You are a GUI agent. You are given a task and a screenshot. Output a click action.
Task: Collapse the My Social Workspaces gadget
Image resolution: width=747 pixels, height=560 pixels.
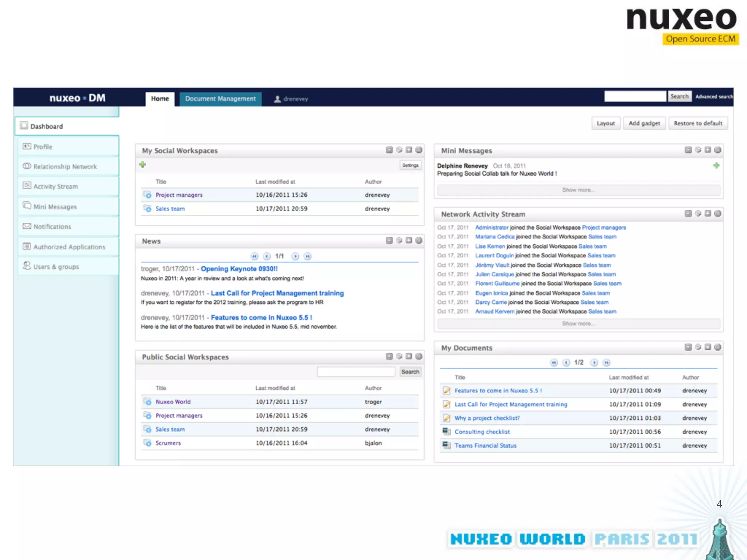point(389,150)
